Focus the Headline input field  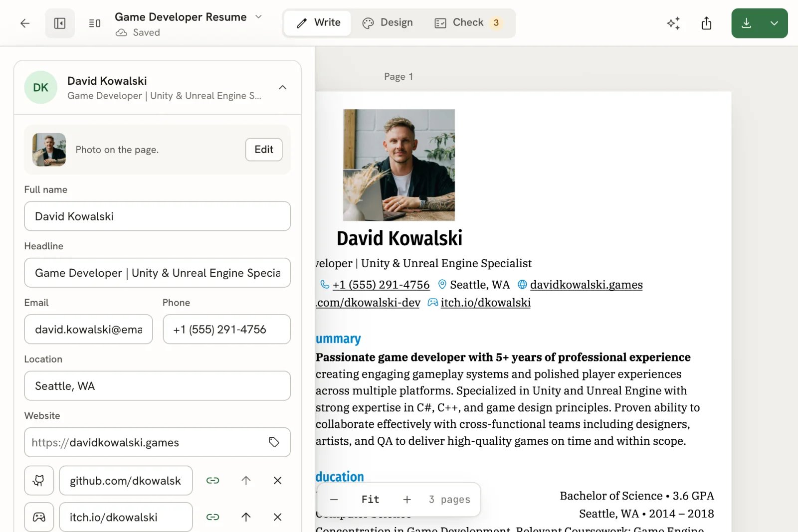157,273
